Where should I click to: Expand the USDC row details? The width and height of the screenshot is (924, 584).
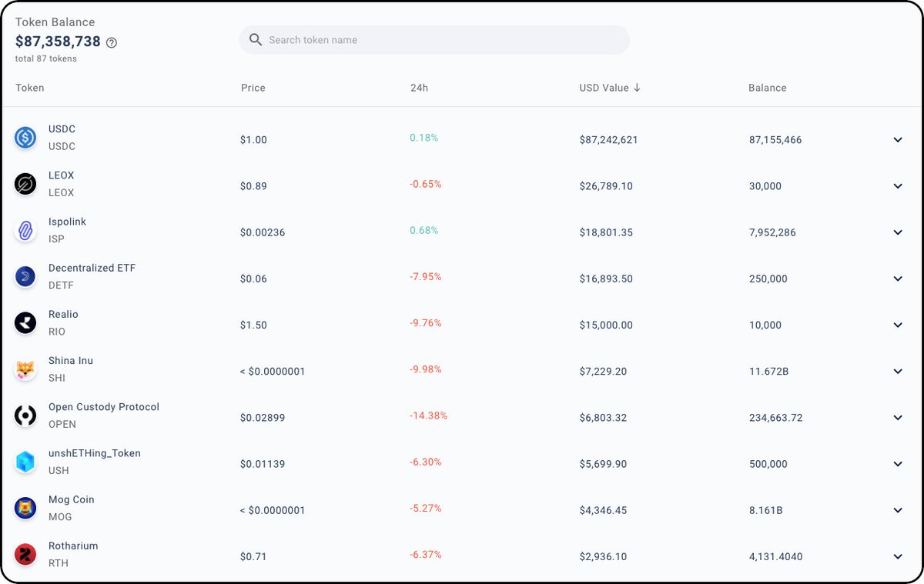pos(898,140)
